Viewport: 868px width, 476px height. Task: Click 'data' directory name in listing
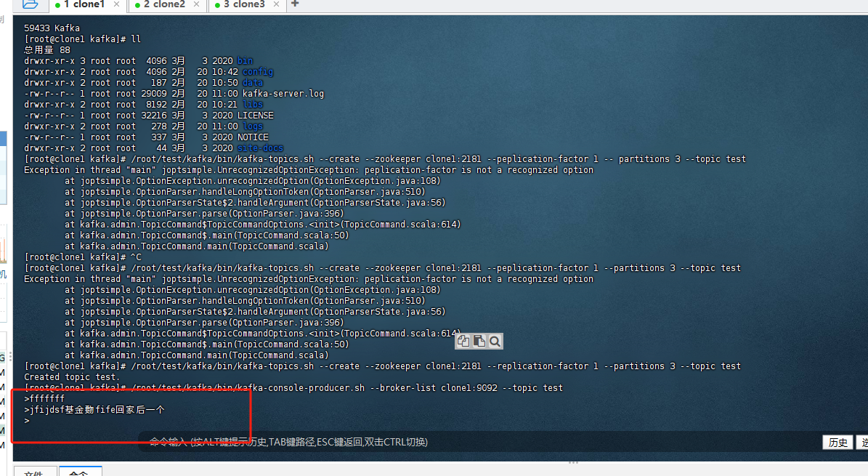coord(253,83)
